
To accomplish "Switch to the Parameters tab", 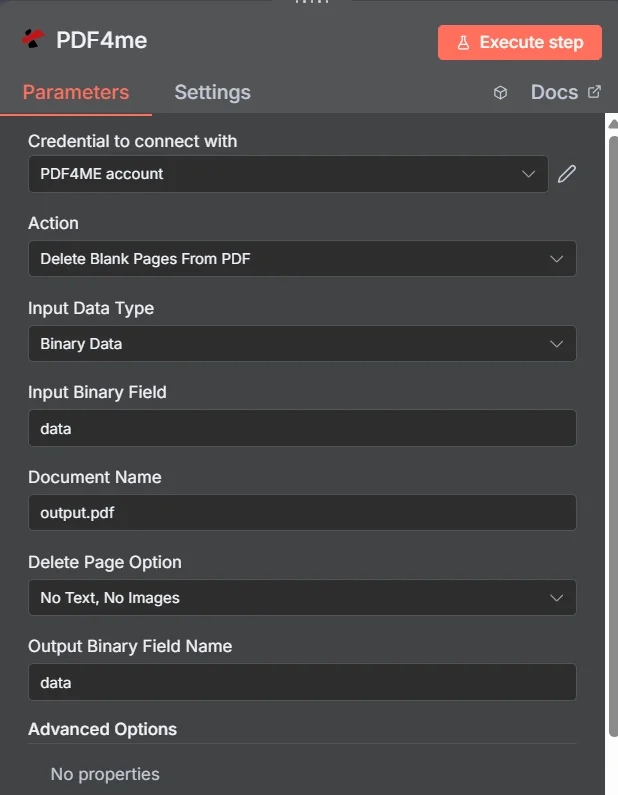I will [76, 92].
